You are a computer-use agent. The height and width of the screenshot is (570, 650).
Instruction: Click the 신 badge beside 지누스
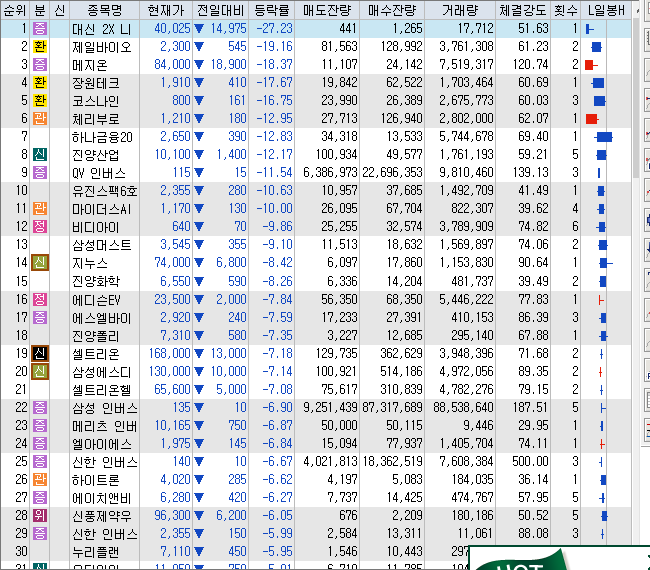[40, 263]
